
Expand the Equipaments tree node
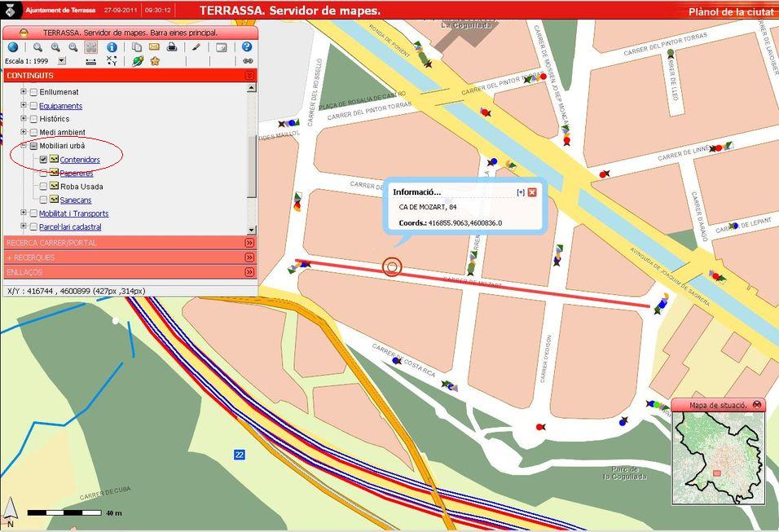coord(24,105)
